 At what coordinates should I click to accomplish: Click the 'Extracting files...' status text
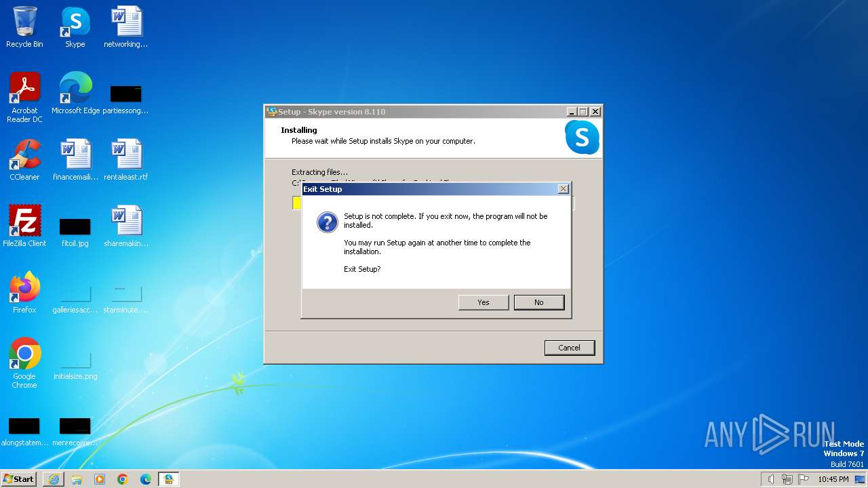click(319, 172)
